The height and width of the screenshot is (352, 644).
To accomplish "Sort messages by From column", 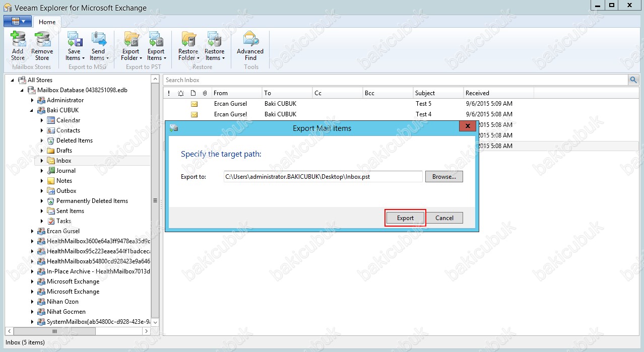I will click(x=237, y=93).
